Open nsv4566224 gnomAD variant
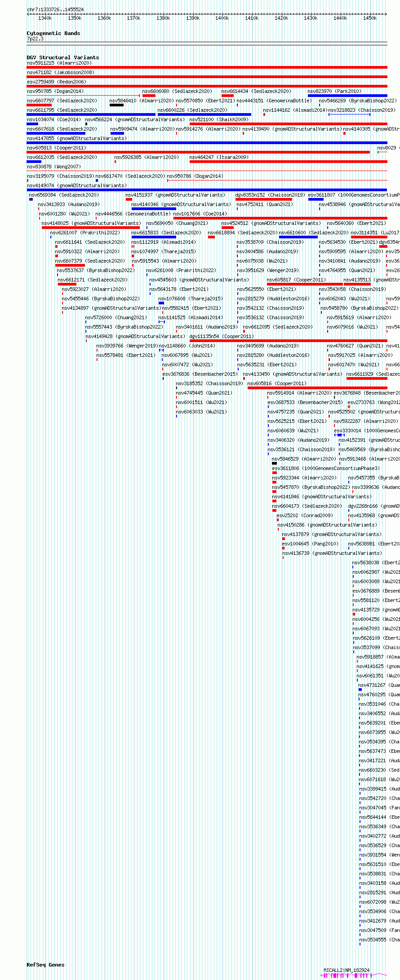The image size is (400, 980). click(x=86, y=124)
